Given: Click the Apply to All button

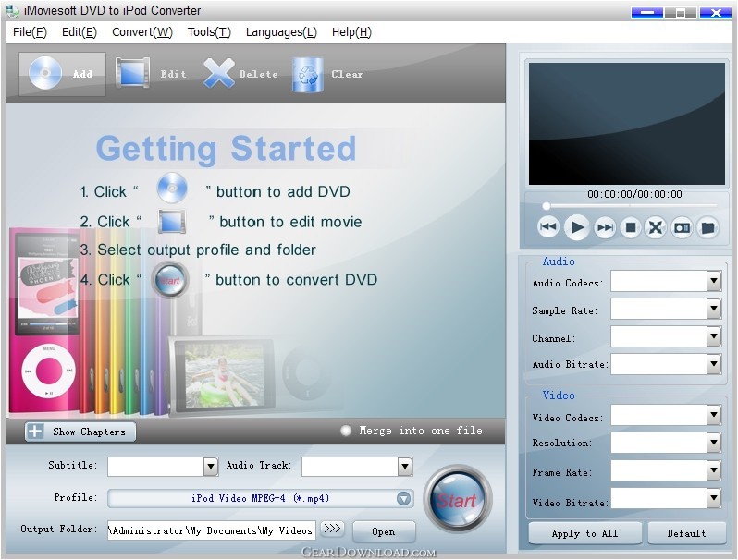Looking at the screenshot, I should [585, 533].
